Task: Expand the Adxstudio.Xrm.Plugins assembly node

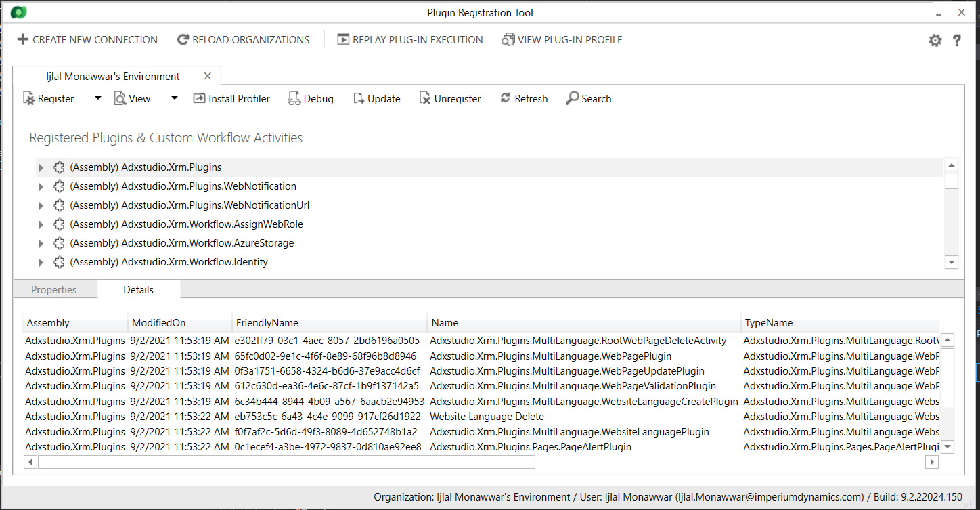Action: click(x=41, y=167)
